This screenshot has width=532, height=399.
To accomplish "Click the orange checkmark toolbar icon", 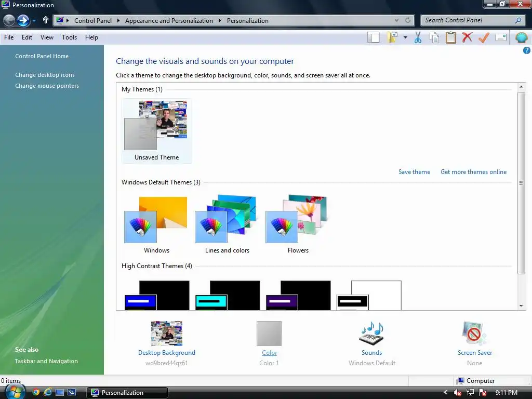I will [x=484, y=37].
